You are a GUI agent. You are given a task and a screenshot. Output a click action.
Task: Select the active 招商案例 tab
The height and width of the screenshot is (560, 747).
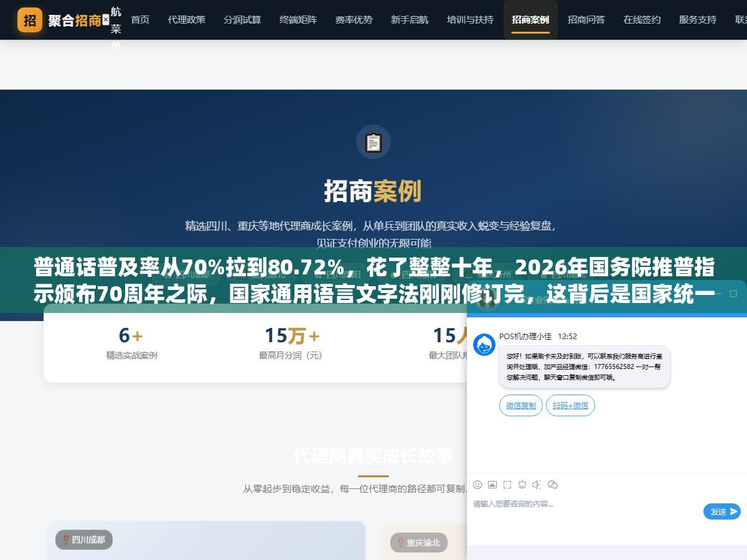coord(530,20)
